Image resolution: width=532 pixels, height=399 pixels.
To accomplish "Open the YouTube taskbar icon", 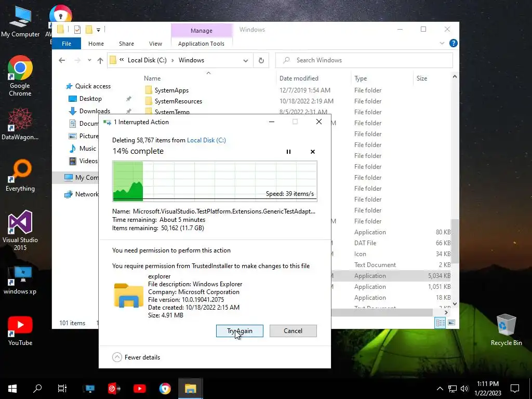I will click(x=139, y=389).
